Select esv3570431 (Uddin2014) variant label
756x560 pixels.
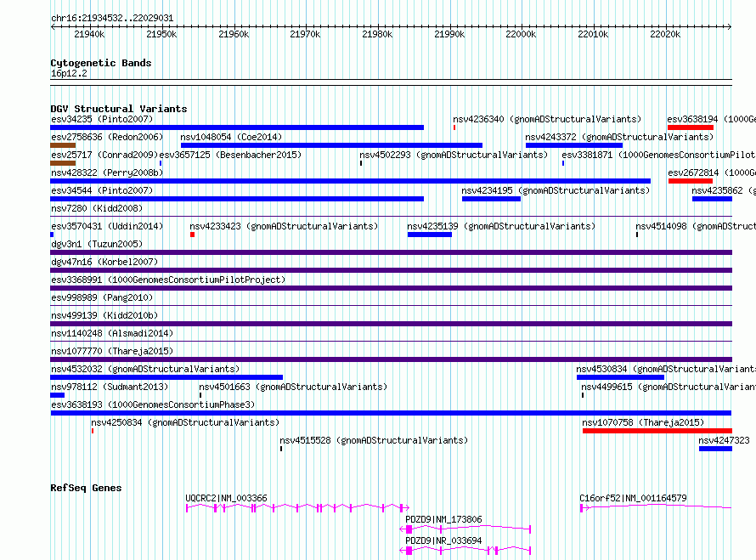pyautogui.click(x=107, y=226)
